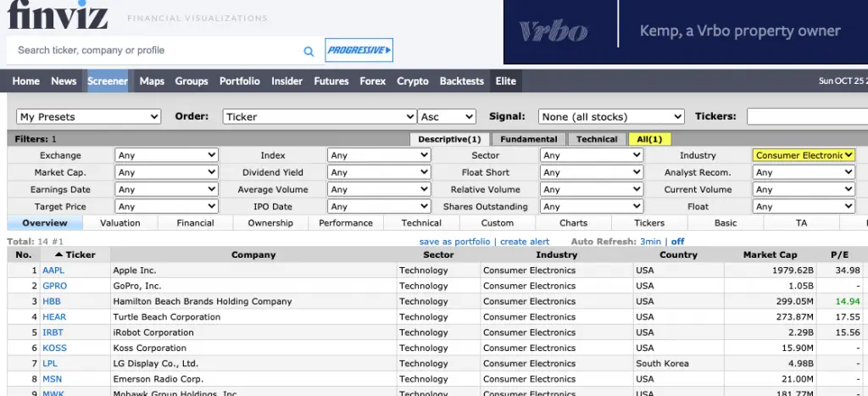Select the Tickers view tab
Viewport: 868px width, 396px height.
[649, 223]
